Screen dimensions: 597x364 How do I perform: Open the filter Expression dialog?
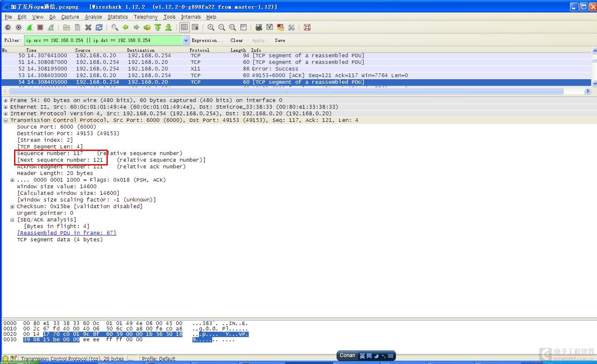pyautogui.click(x=207, y=40)
